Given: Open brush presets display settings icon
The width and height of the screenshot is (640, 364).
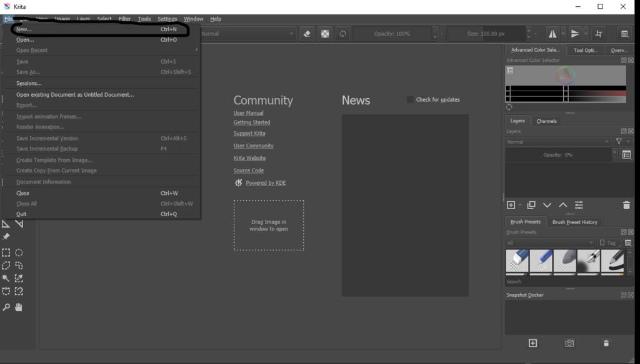Looking at the screenshot, I should tap(628, 243).
